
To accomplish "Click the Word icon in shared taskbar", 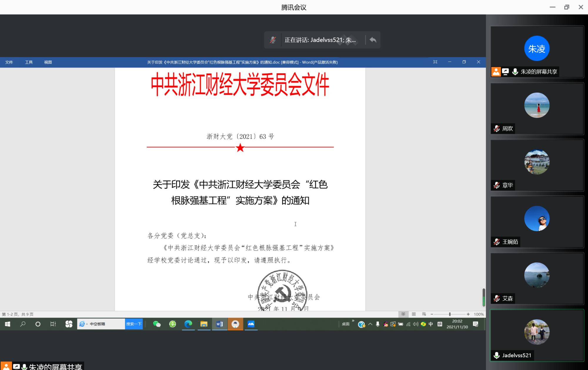I will (220, 324).
